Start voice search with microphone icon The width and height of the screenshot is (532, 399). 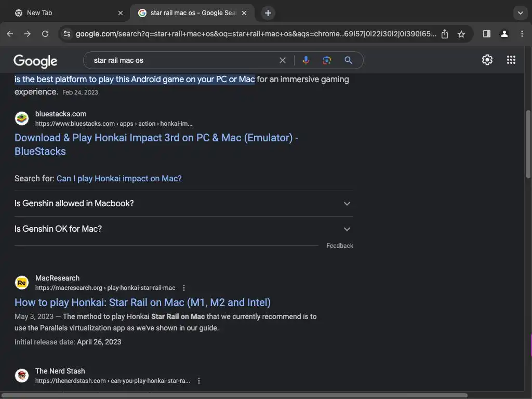[305, 60]
